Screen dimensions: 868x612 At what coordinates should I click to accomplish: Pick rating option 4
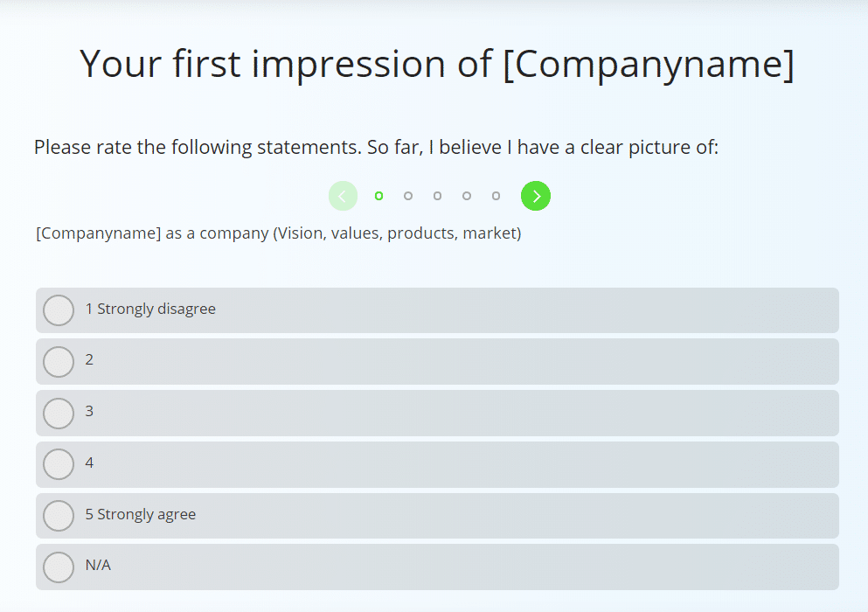point(58,463)
